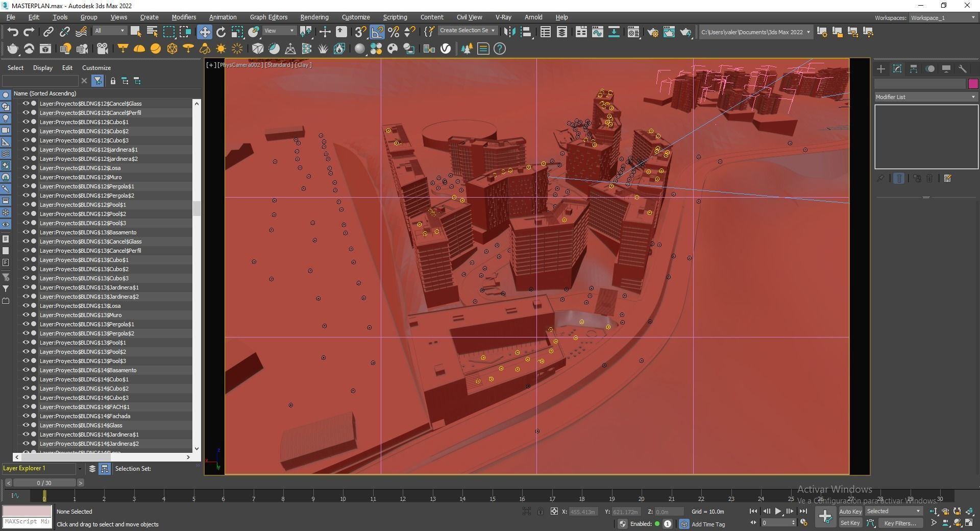Click the Mirror tool icon
The height and width of the screenshot is (531, 980).
pos(509,32)
